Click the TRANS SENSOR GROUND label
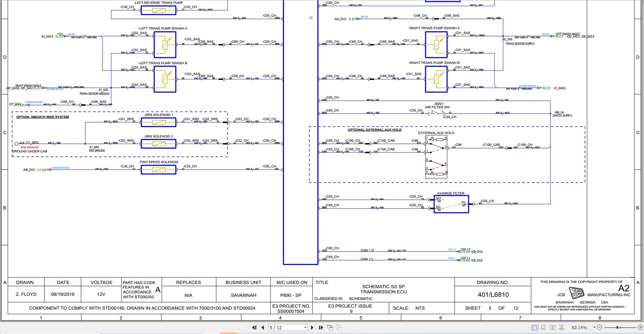Viewport: 644px width, 334px height. click(94, 94)
